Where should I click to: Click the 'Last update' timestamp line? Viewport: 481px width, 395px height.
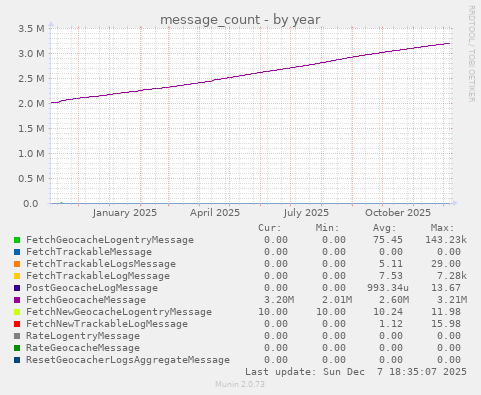click(356, 372)
